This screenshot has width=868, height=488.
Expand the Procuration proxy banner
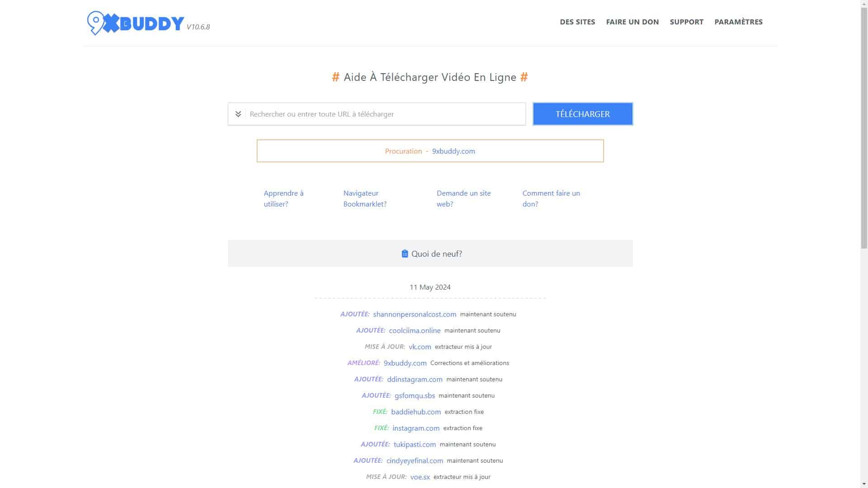(x=430, y=151)
